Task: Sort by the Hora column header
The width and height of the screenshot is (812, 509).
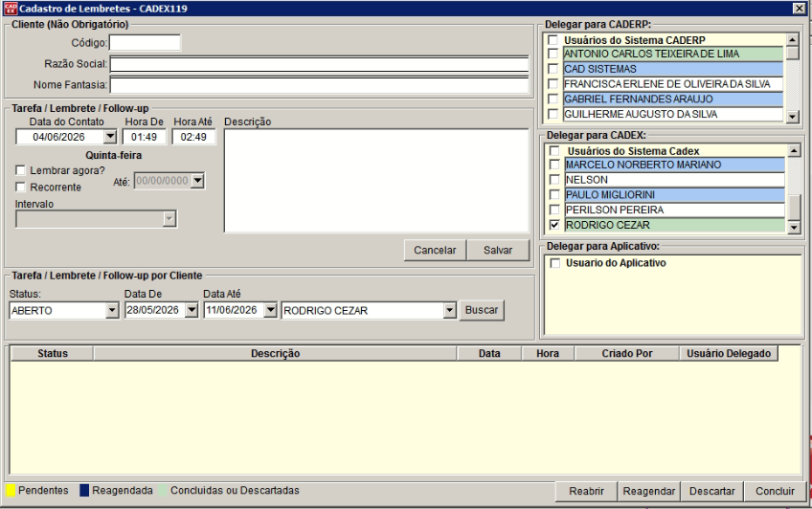Action: click(548, 353)
